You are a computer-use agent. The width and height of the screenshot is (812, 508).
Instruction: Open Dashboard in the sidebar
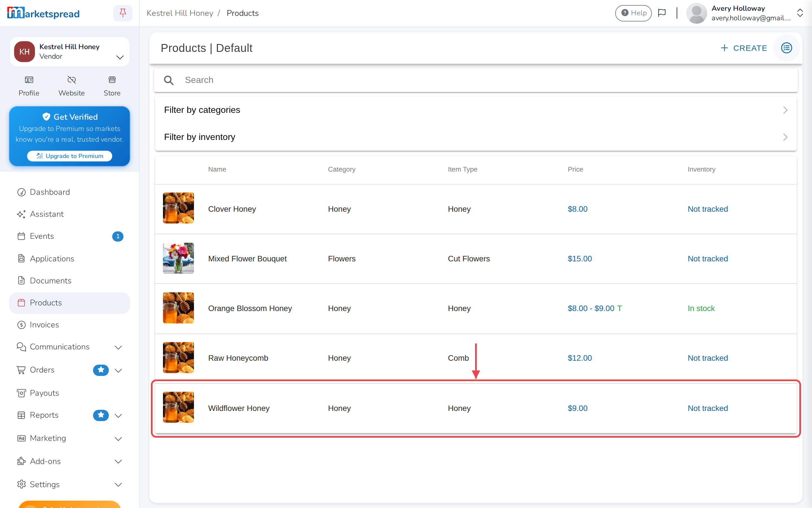click(69, 192)
